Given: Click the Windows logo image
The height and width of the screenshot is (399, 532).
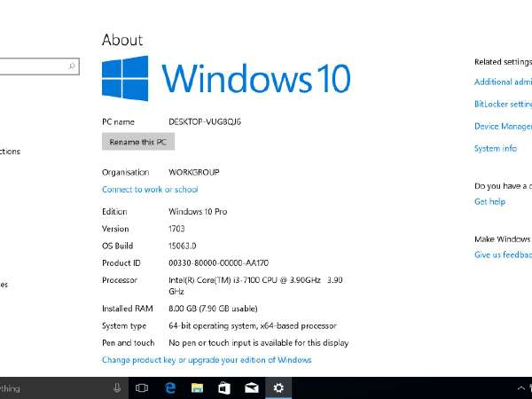Looking at the screenshot, I should [125, 78].
